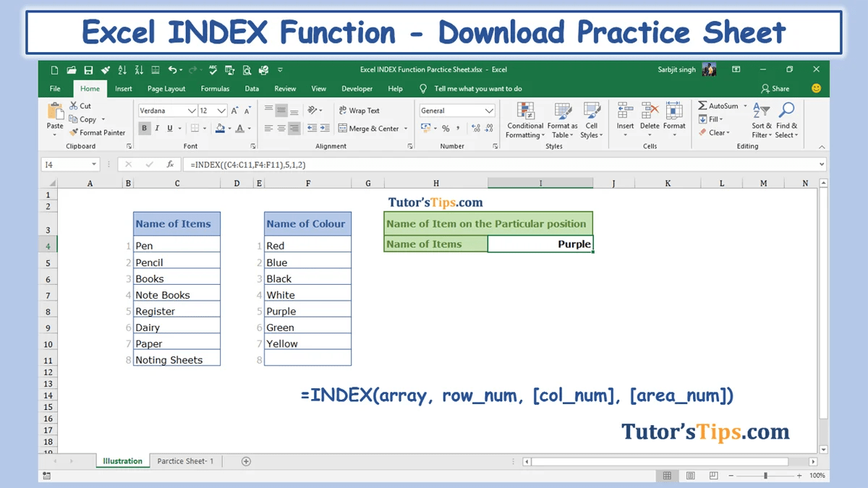Viewport: 868px width, 488px height.
Task: Toggle bold formatting
Action: coord(144,128)
